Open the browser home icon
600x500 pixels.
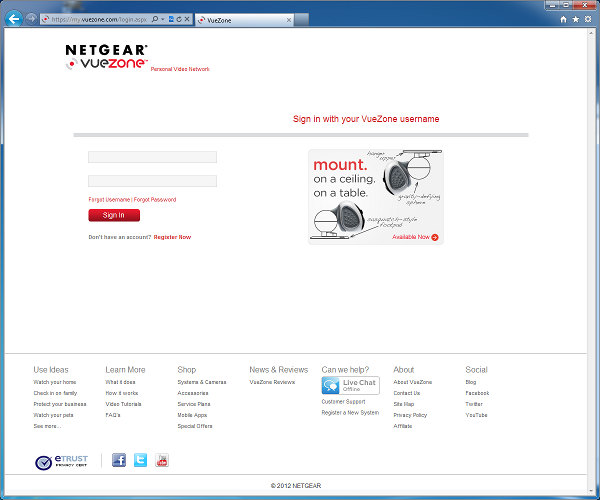[563, 19]
